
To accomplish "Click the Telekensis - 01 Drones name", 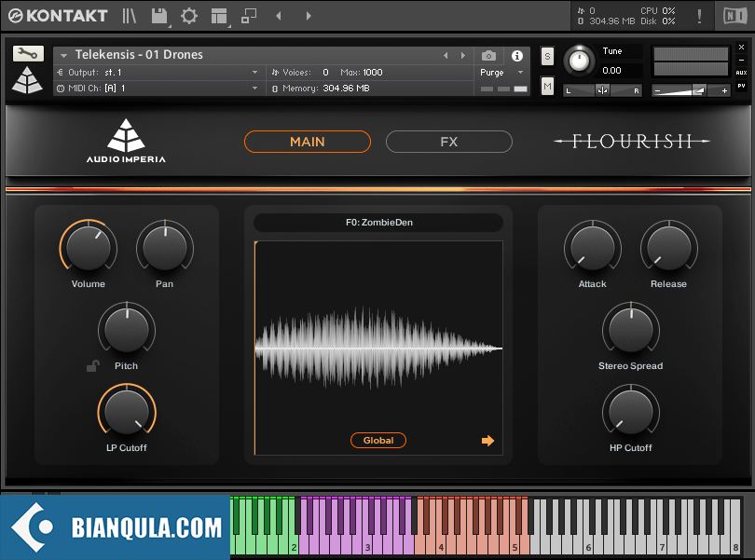I will (139, 54).
